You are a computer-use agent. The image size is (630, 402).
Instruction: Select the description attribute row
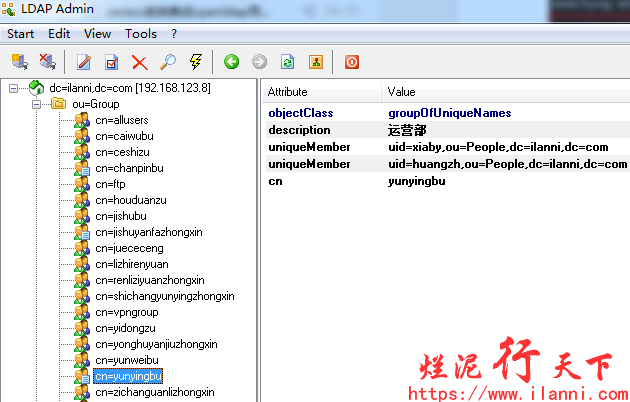(299, 130)
